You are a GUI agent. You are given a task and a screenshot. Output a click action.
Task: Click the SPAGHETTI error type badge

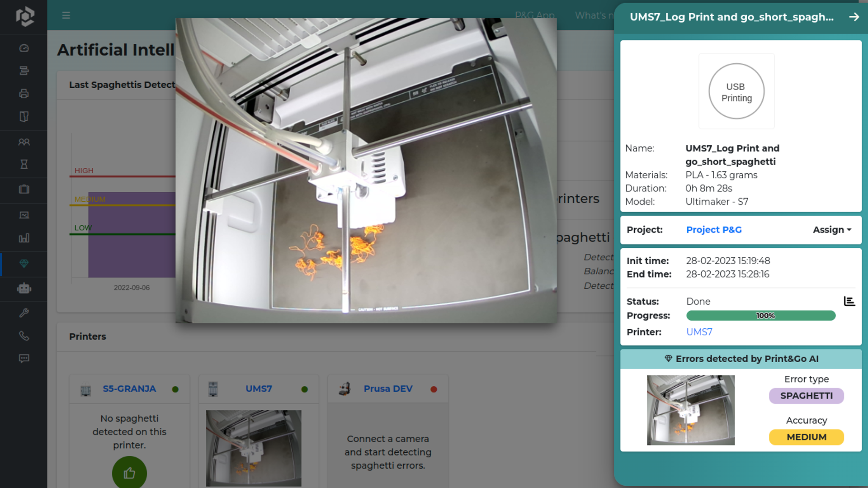(x=807, y=396)
